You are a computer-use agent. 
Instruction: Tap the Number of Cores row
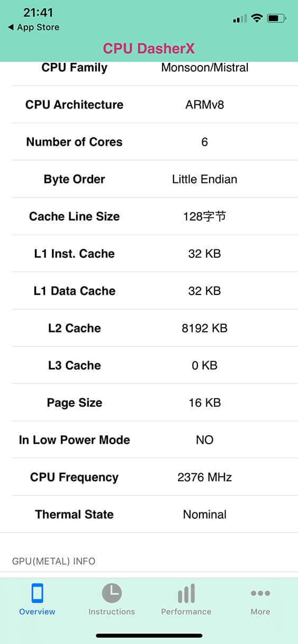[149, 142]
